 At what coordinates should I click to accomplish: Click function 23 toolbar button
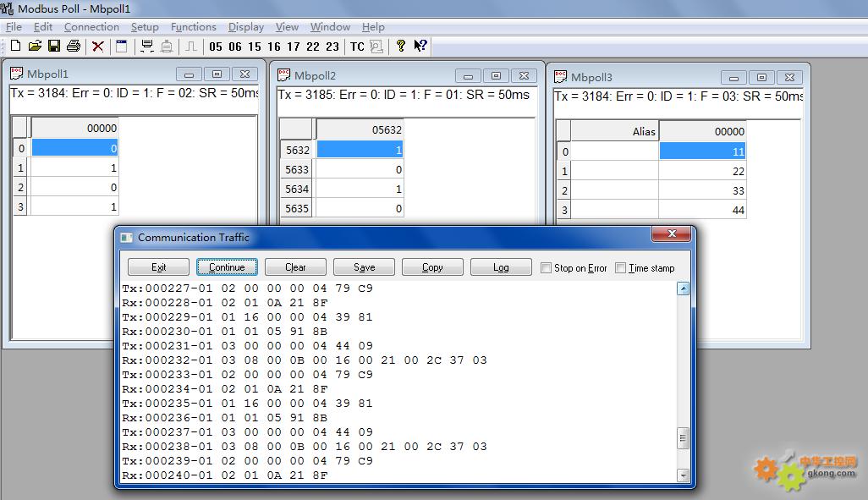coord(332,47)
